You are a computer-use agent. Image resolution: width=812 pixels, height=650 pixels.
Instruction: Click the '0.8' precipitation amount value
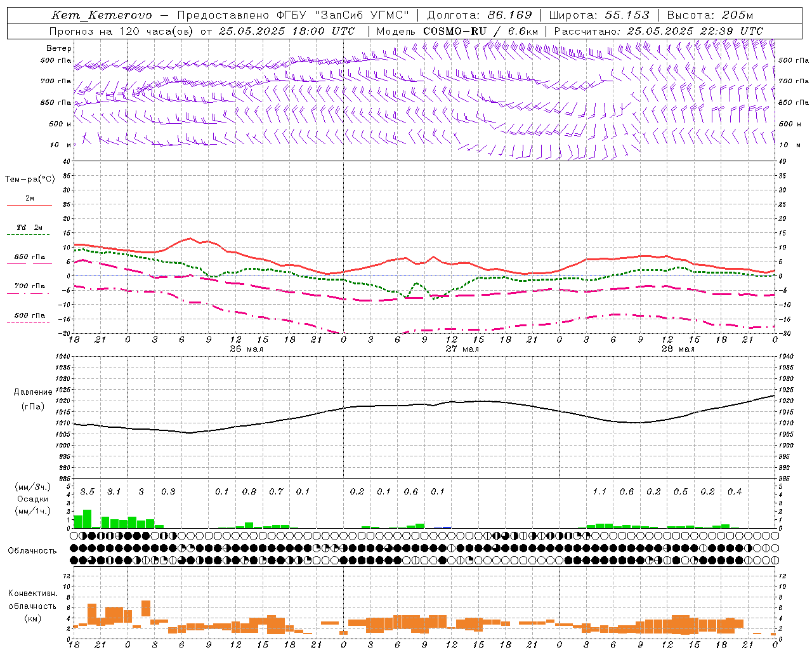(x=249, y=492)
